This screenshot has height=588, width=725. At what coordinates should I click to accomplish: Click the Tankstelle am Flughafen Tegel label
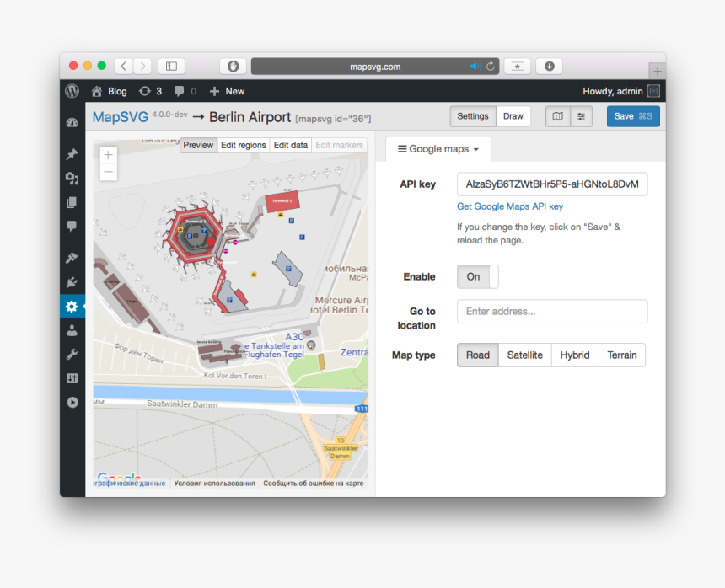click(x=274, y=350)
